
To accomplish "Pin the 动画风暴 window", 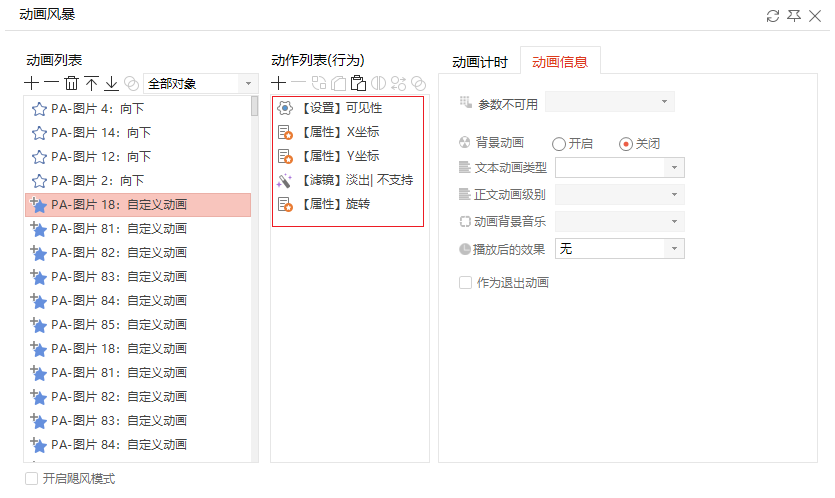I will [x=794, y=16].
